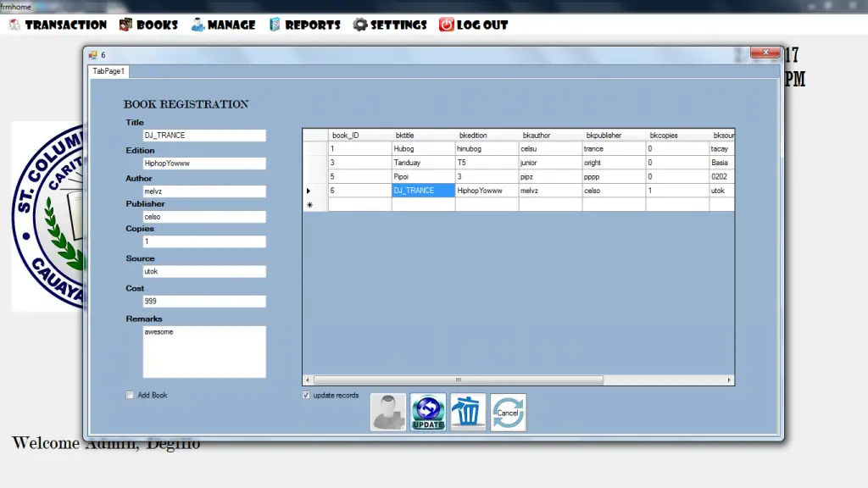
Task: Click the left arrow of horizontal scrollbar
Action: coord(308,380)
